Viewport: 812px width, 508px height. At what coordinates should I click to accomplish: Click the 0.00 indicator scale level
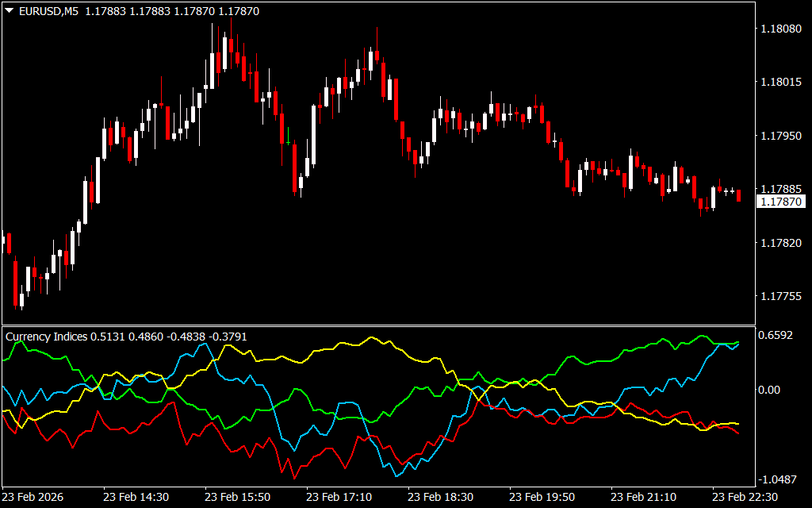pos(770,390)
